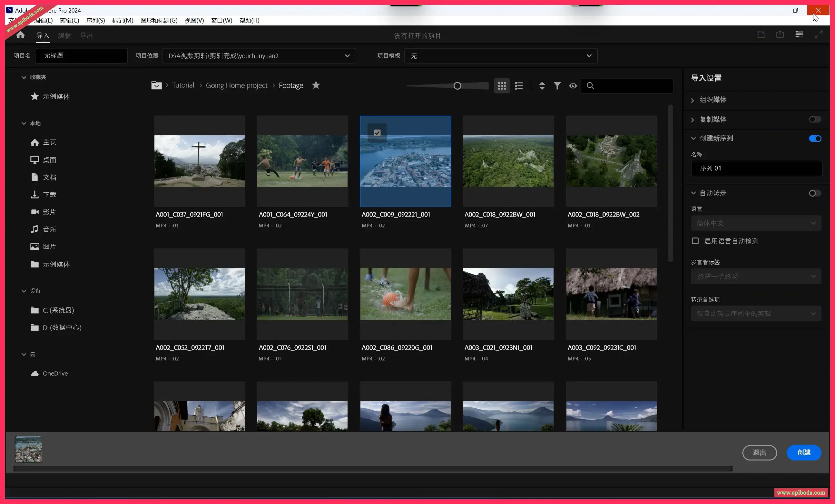Viewport: 835px width, 504px height.
Task: Open the file type filter icon
Action: click(x=557, y=86)
